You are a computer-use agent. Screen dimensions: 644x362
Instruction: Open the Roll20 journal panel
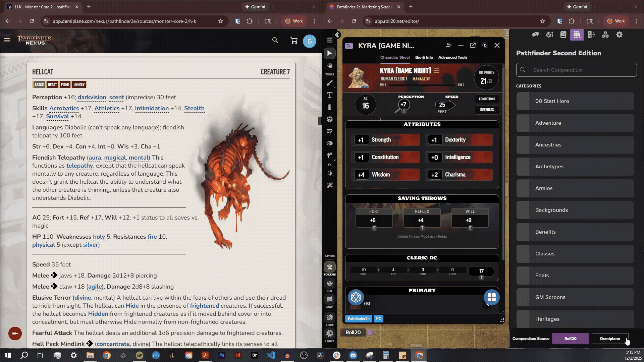tap(563, 35)
